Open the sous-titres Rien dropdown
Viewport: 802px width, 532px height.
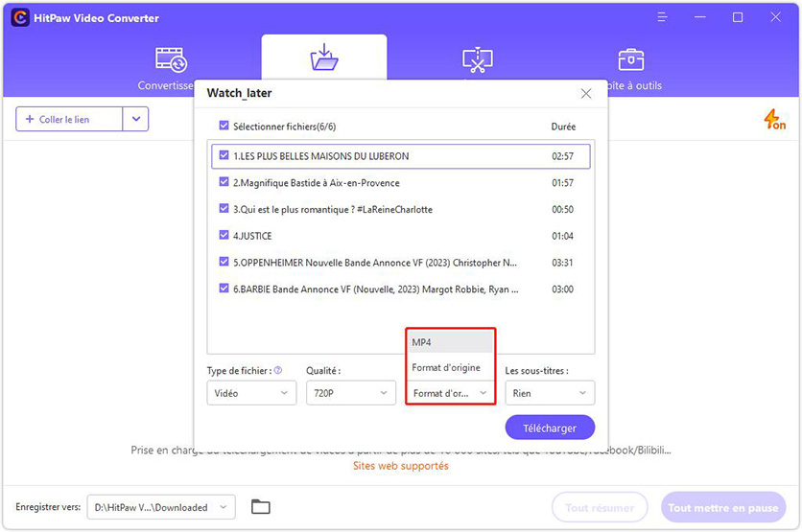pyautogui.click(x=550, y=393)
